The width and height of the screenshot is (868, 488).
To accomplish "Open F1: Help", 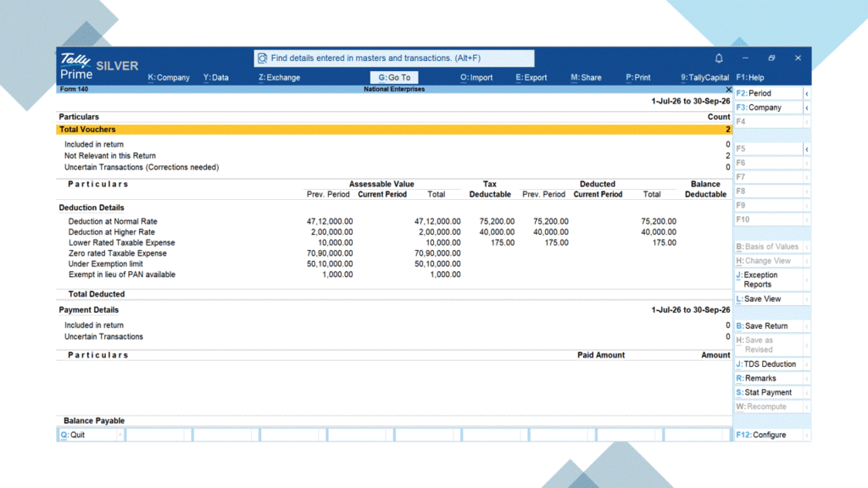I will point(750,77).
